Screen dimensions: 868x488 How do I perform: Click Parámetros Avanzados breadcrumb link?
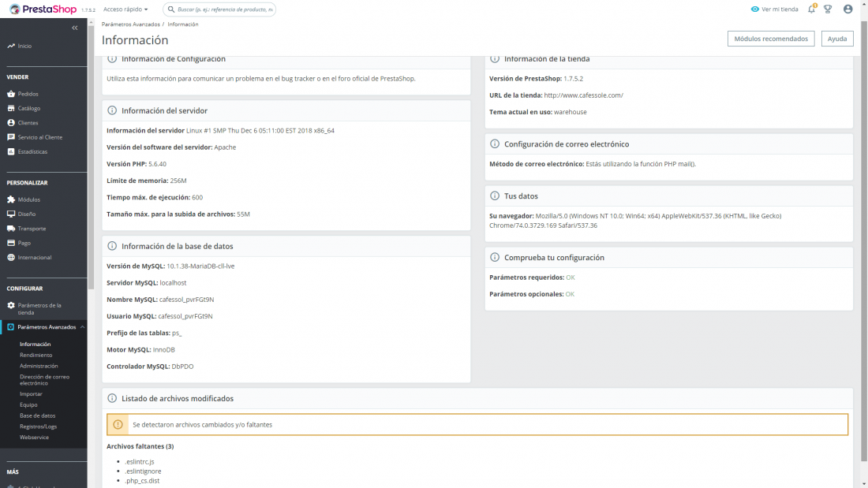click(131, 24)
